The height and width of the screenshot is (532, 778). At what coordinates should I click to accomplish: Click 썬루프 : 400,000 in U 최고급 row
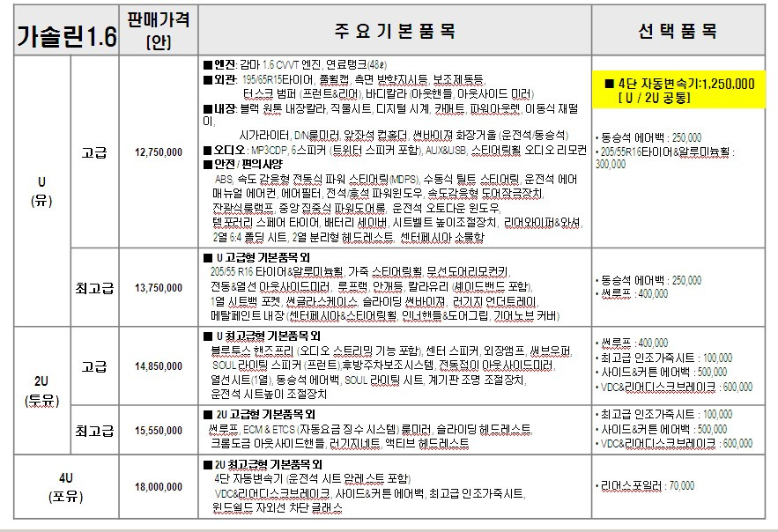pyautogui.click(x=632, y=293)
